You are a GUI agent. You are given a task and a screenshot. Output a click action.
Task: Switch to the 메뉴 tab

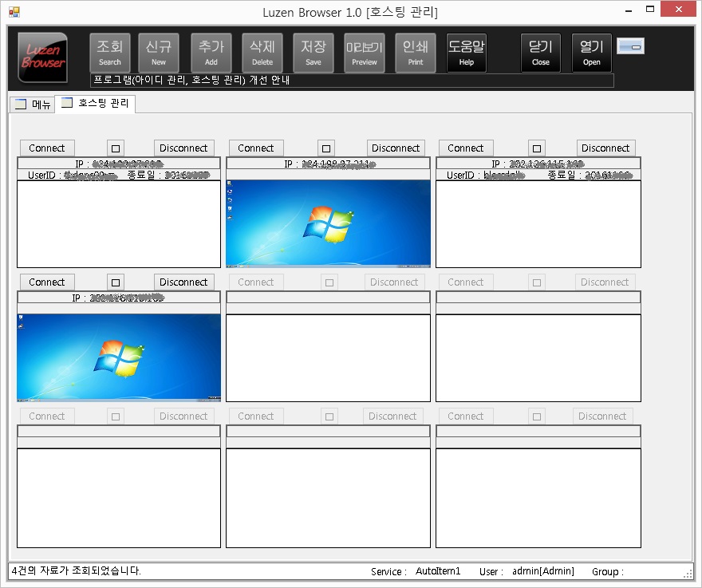pos(33,105)
